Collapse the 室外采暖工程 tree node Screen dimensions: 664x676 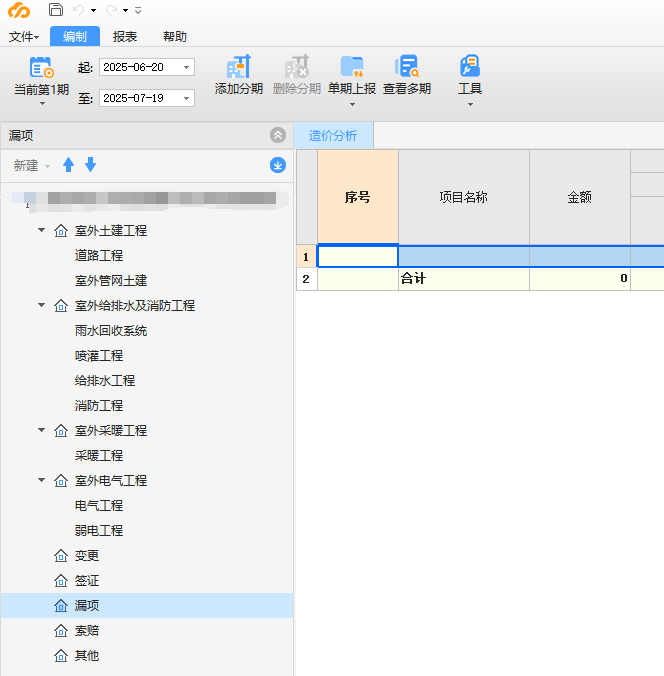(x=41, y=430)
